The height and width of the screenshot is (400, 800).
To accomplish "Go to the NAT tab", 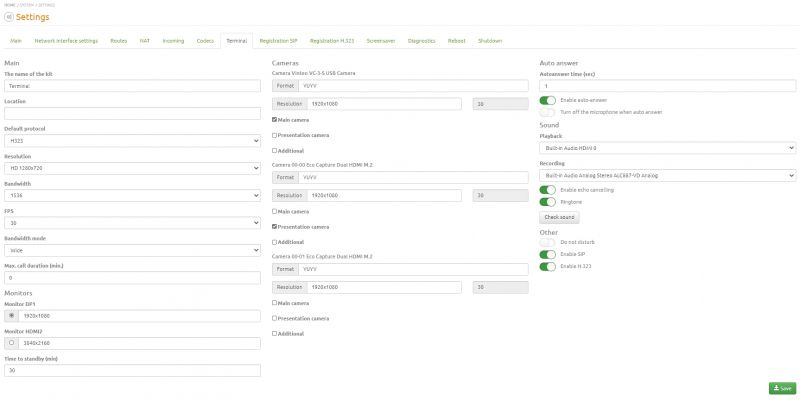I will coord(145,41).
